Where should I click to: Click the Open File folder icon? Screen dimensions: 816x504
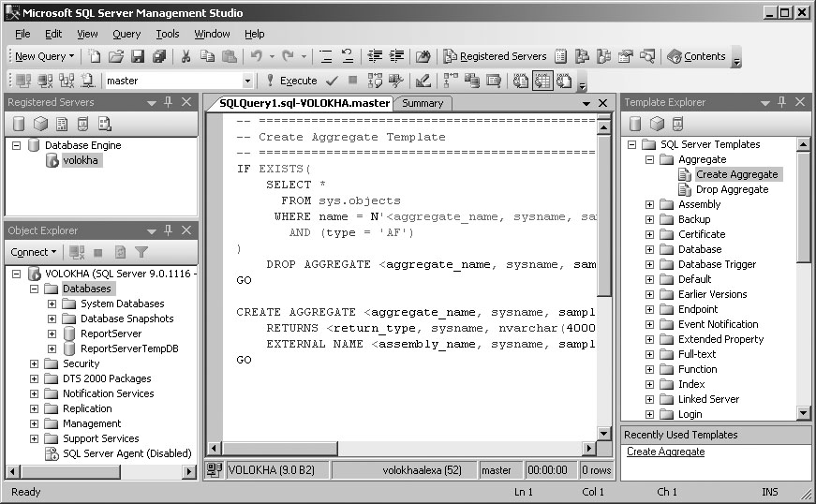point(116,56)
